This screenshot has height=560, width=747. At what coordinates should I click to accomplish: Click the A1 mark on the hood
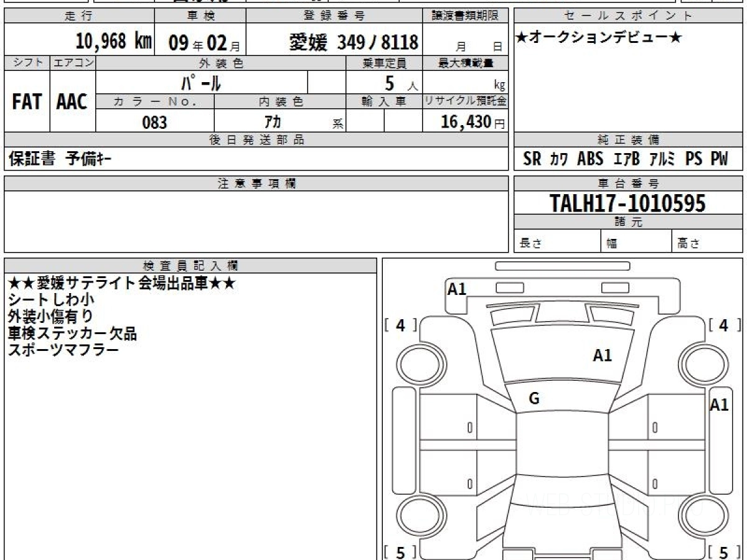click(602, 355)
